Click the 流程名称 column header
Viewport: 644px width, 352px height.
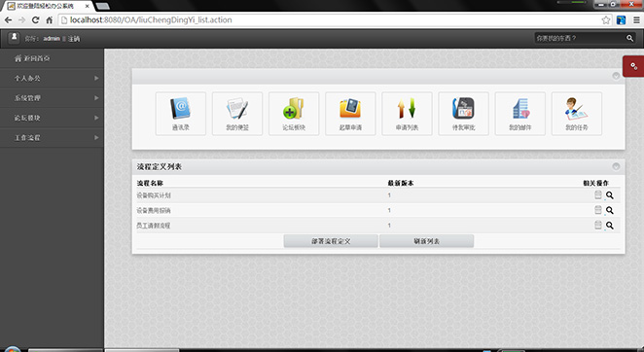[x=150, y=183]
